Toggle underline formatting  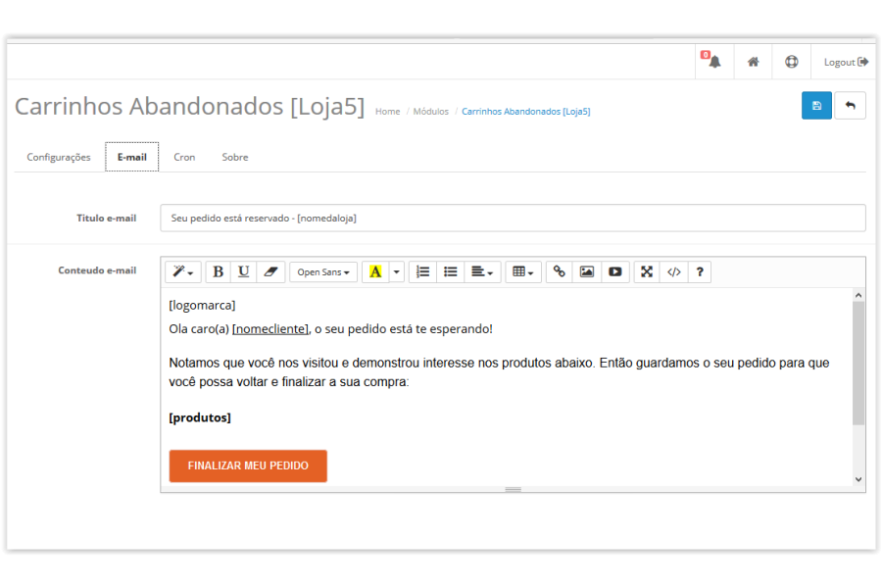pos(244,271)
